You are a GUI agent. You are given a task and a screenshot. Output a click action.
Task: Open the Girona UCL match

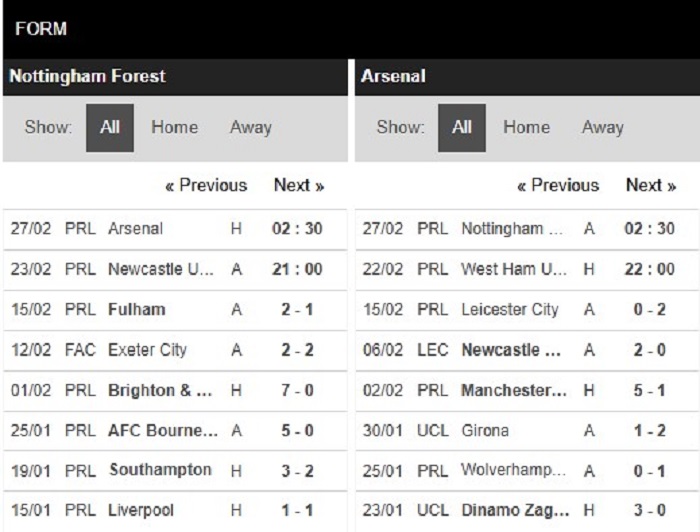[x=527, y=431]
